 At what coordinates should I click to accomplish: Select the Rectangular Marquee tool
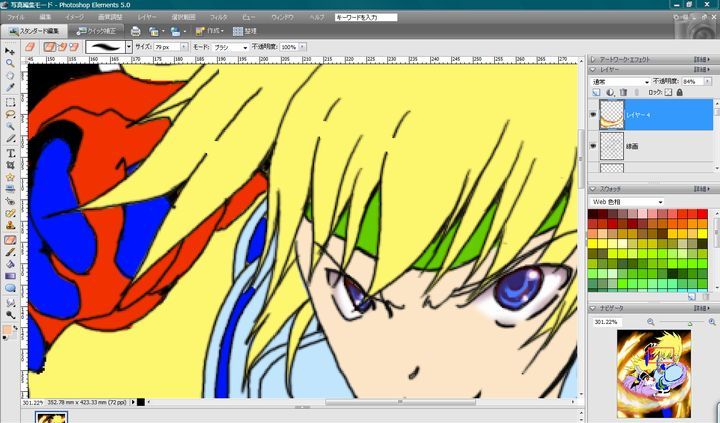pos(10,102)
